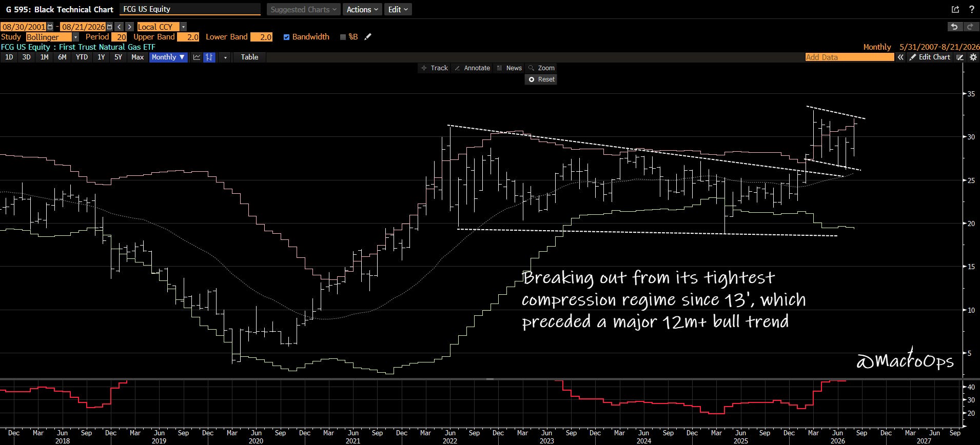Select the 6M range tab
This screenshot has height=445, width=980.
(62, 57)
